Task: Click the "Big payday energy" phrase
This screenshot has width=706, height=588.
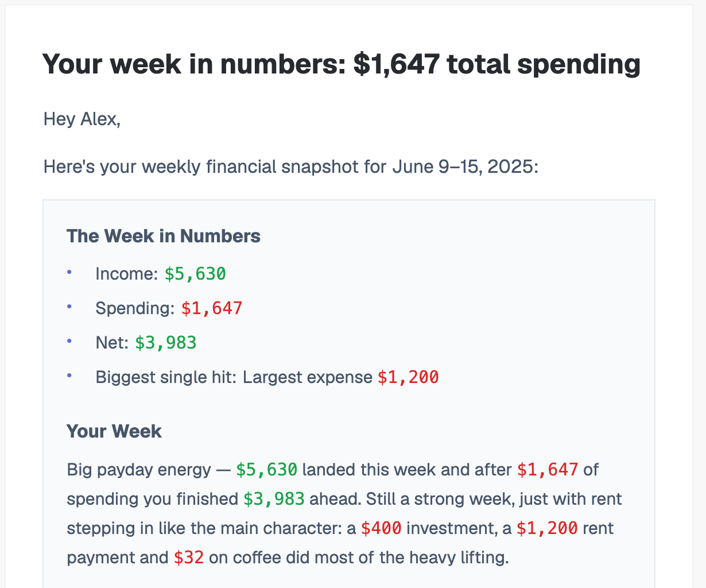Action: tap(139, 470)
